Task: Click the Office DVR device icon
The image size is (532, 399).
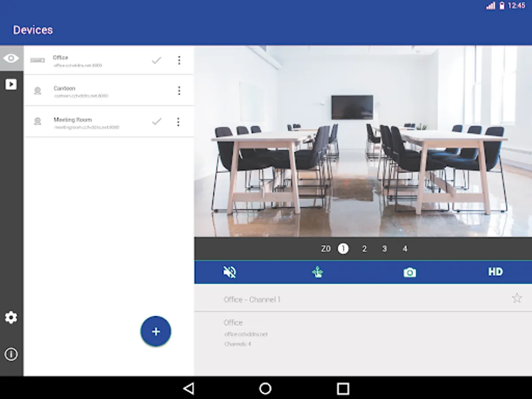Action: [x=38, y=60]
